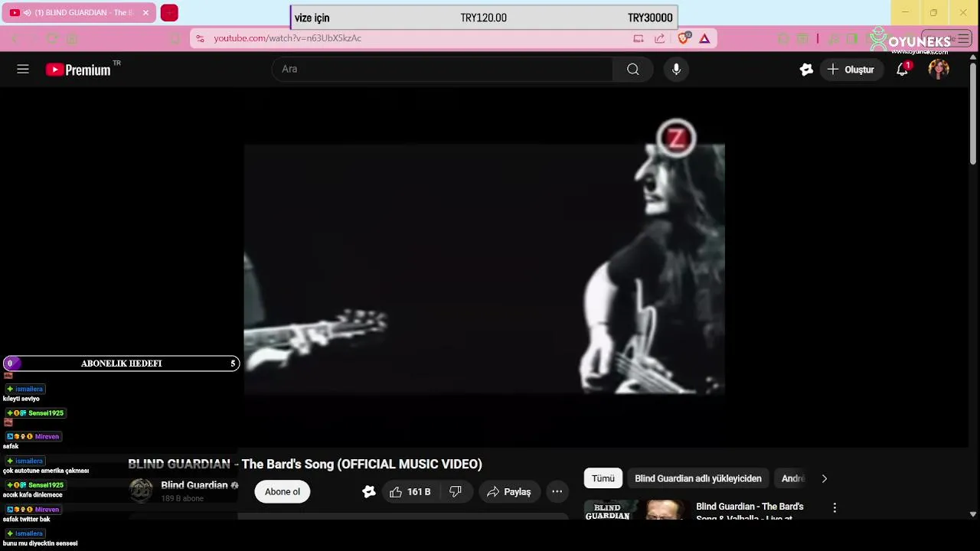Click the '189 B abone' subscriber count

[182, 498]
